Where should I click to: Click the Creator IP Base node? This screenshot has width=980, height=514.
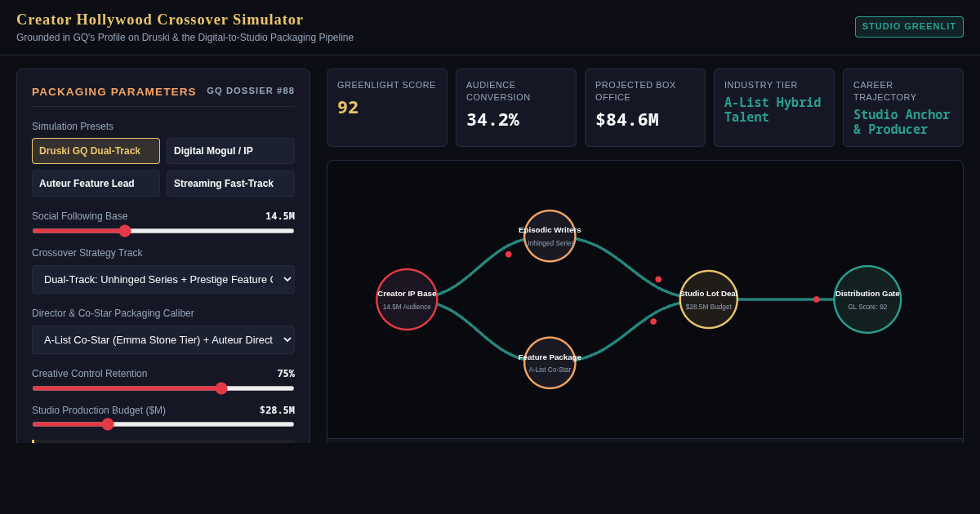click(407, 299)
